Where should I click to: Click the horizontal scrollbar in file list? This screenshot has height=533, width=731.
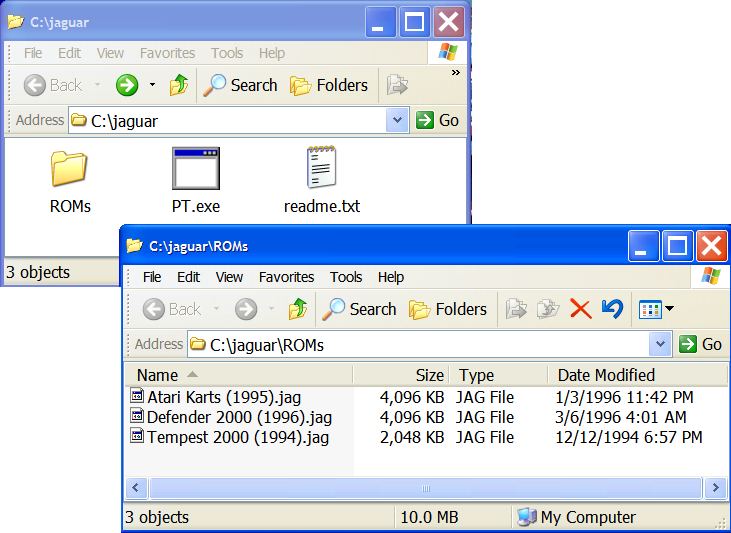tap(426, 488)
